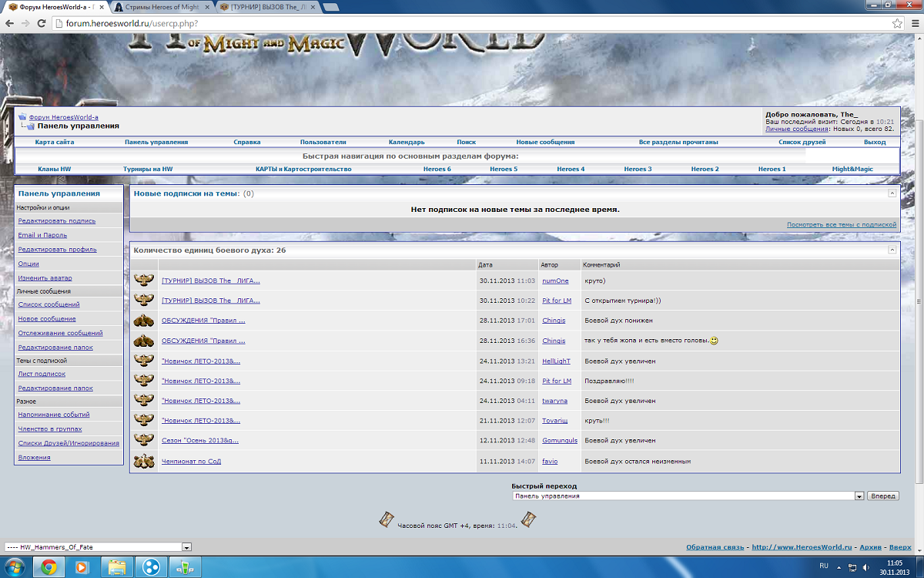Screen dimensions: 924x578
Task: Click bookmark star in the address bar
Action: 896,23
